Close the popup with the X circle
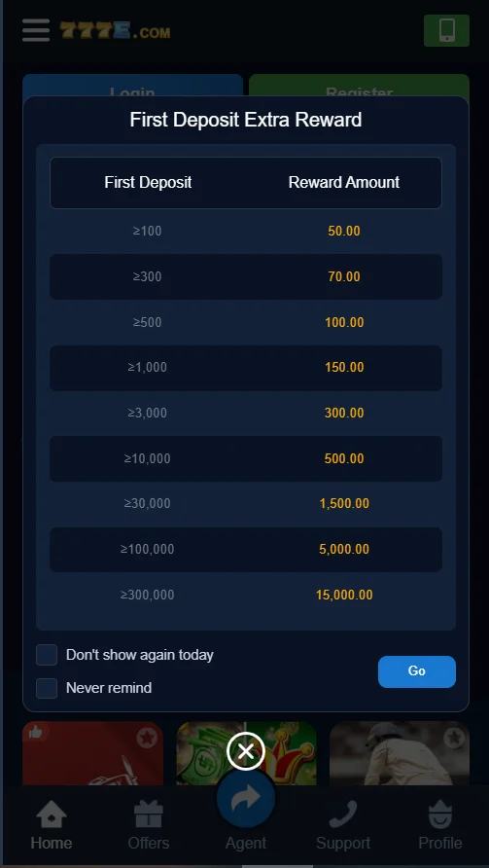The width and height of the screenshot is (489, 868). pos(246,751)
